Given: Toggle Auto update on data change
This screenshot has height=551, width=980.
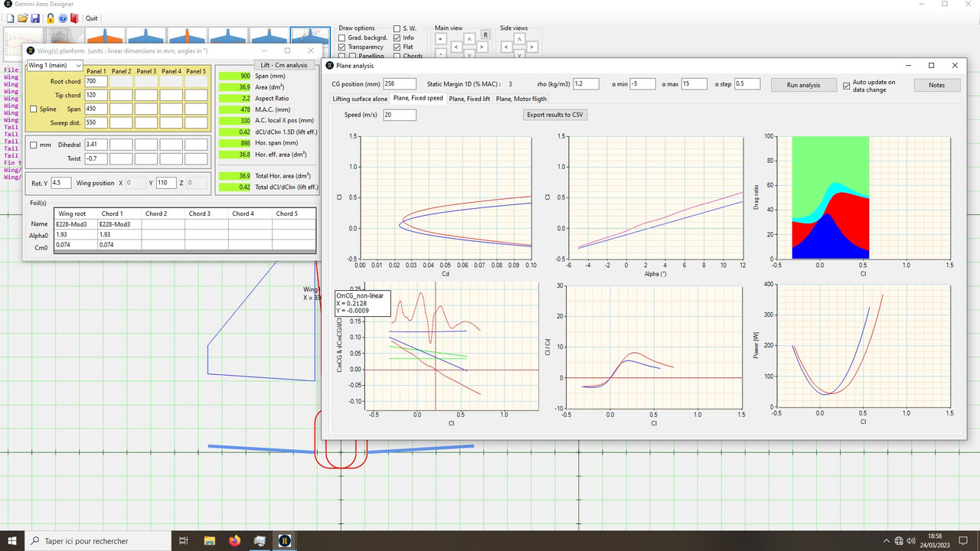Looking at the screenshot, I should [847, 85].
